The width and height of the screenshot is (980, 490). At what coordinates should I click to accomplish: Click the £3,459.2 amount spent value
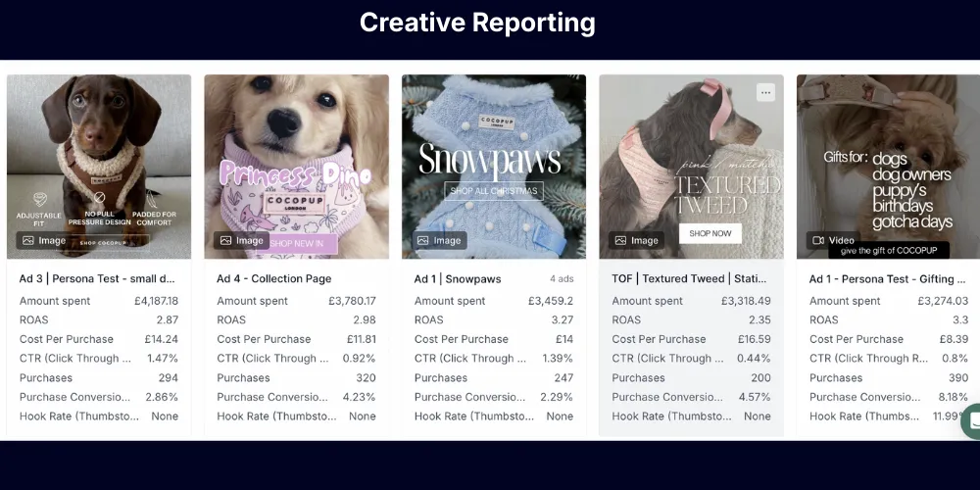tap(551, 301)
